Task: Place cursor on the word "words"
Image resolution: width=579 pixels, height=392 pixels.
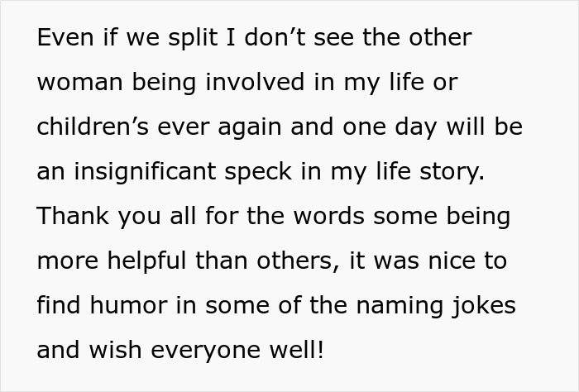Action: (x=329, y=216)
